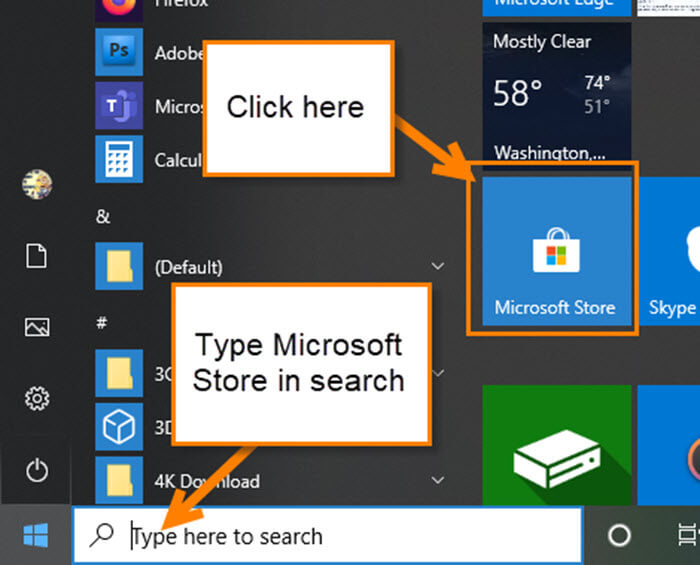Screen dimensions: 700x565
Task: Open the (Default) folder icon
Action: point(119,266)
